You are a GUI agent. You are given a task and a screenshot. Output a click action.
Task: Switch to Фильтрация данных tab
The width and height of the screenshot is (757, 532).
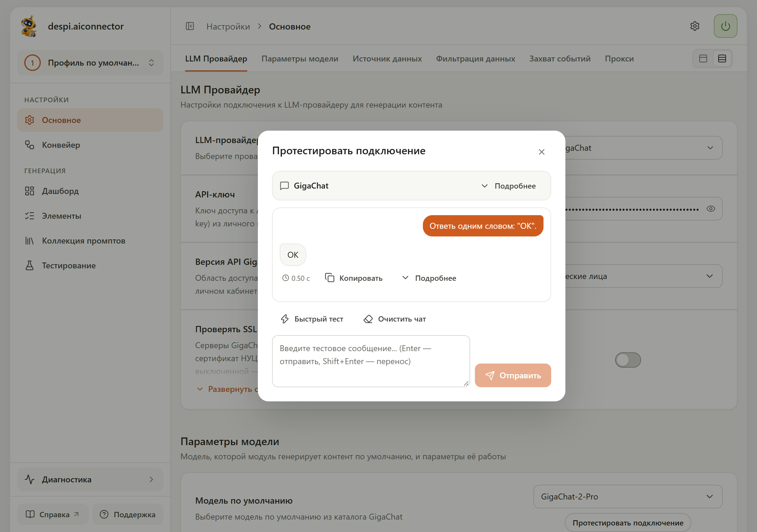pyautogui.click(x=475, y=59)
